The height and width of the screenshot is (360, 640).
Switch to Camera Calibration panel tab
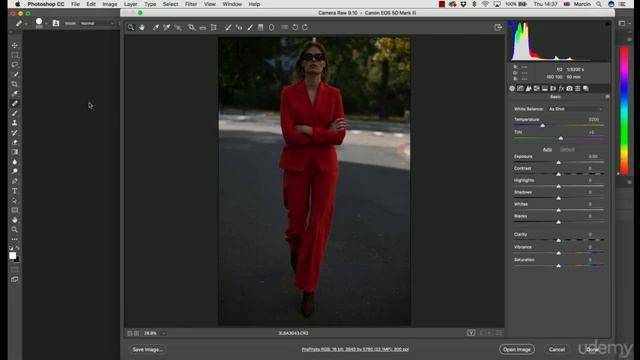pyautogui.click(x=569, y=88)
